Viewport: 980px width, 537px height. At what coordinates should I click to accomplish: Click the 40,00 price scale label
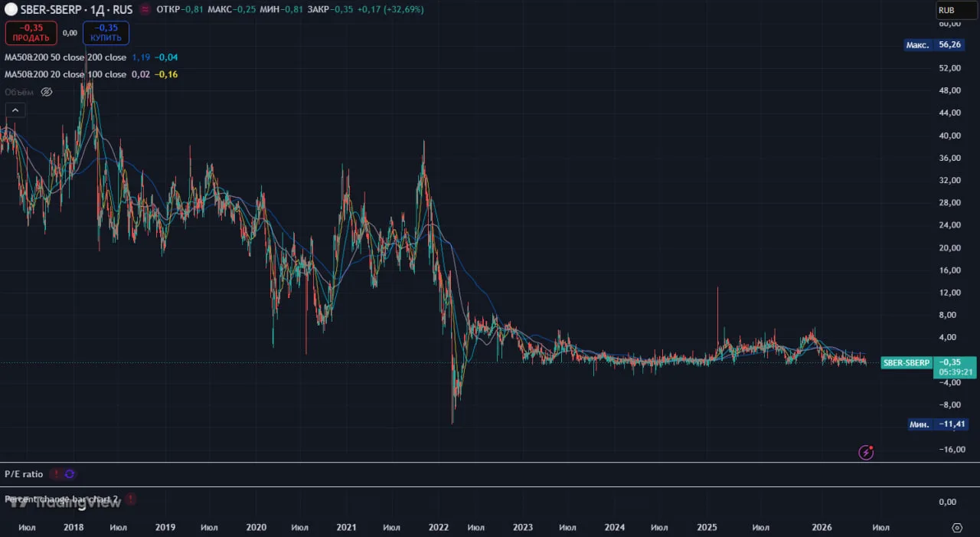pos(949,136)
